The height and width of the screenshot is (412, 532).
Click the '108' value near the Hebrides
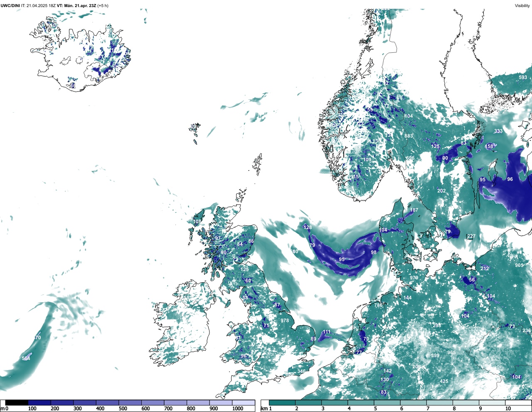(197, 222)
